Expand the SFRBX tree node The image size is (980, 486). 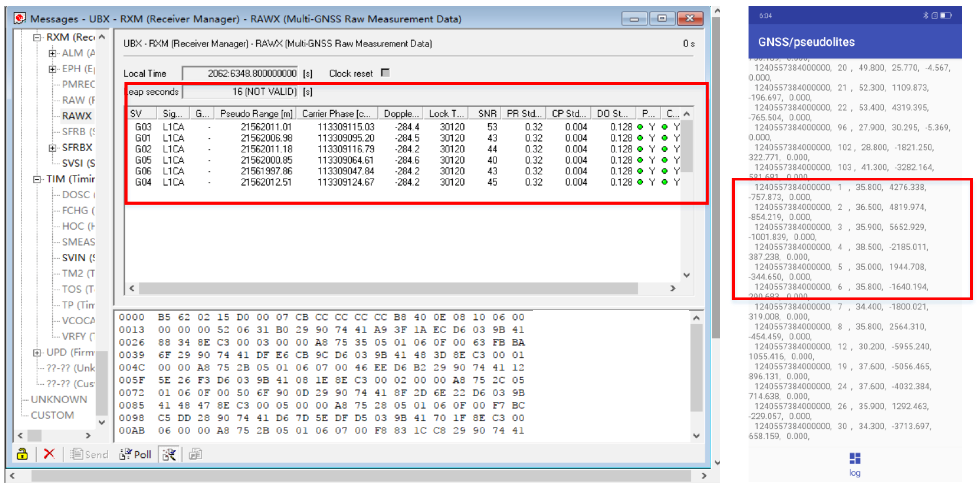(52, 148)
